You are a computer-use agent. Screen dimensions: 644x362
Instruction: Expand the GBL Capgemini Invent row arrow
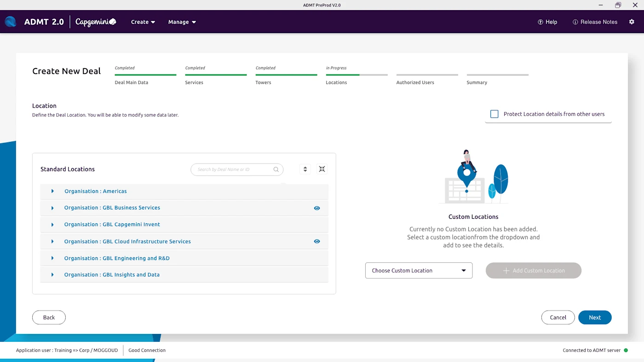point(52,225)
